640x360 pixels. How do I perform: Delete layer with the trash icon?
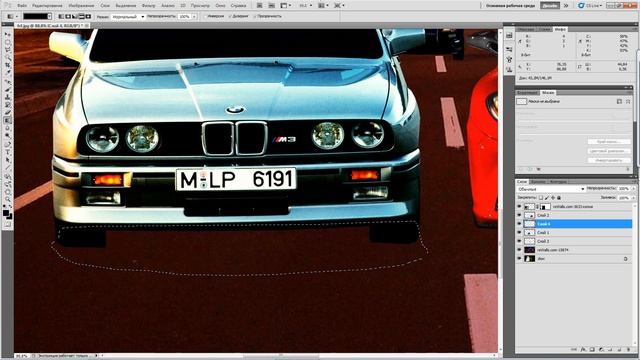coord(628,349)
